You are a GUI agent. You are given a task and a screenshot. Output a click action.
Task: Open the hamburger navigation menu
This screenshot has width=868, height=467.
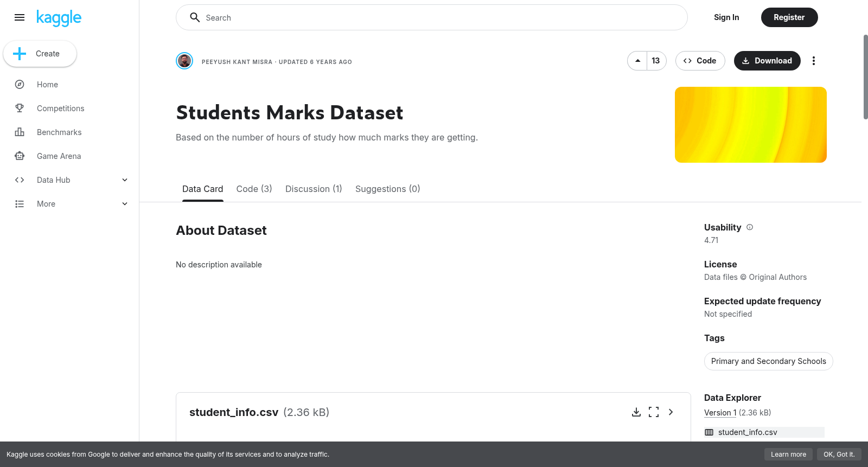[x=20, y=17]
